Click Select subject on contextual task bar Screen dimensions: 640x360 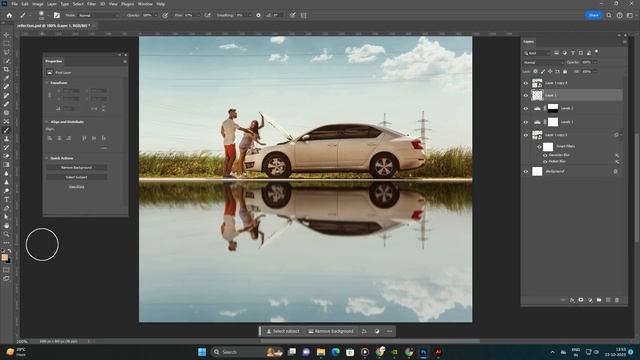282,331
